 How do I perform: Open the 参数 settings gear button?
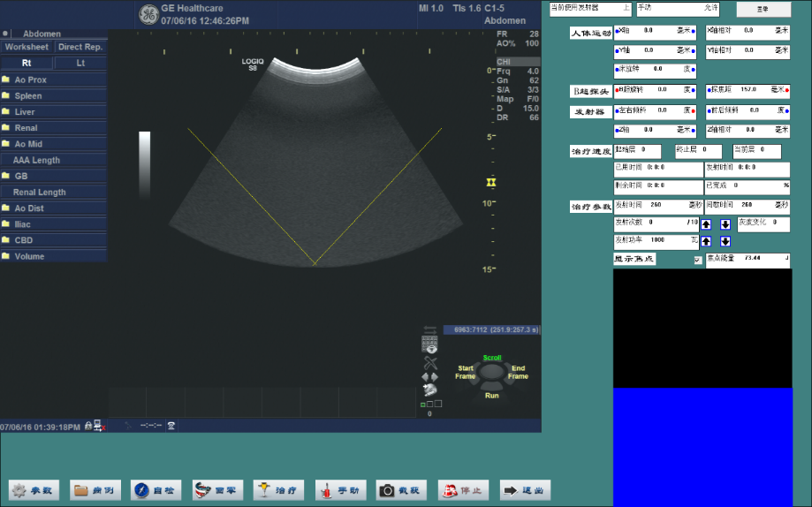click(x=34, y=490)
